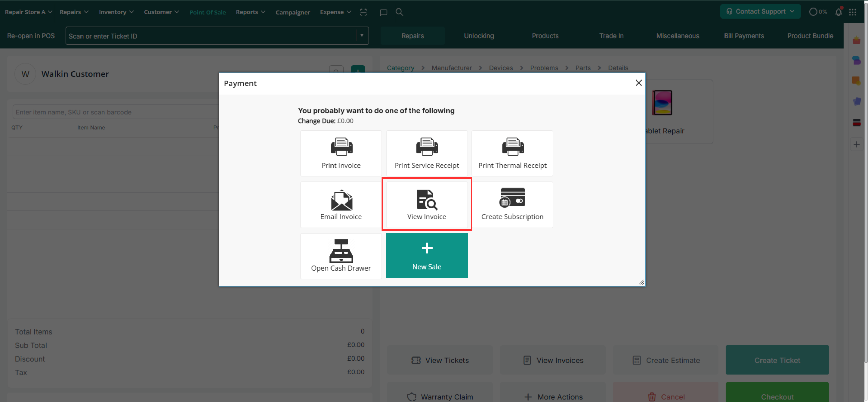Open the View Invoice option
Image resolution: width=868 pixels, height=402 pixels.
click(x=427, y=204)
